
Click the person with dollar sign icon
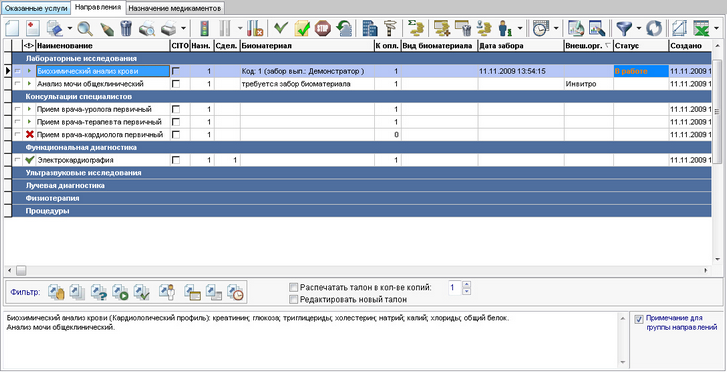coord(505,29)
